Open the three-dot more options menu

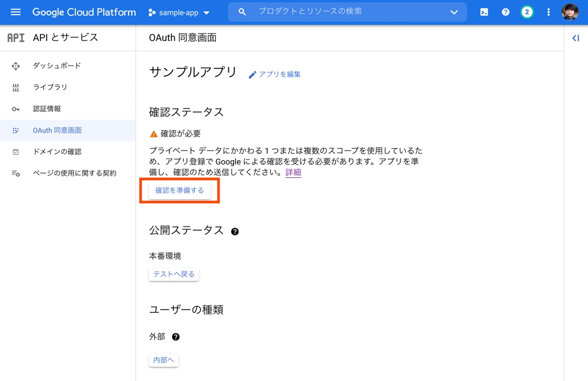click(x=548, y=12)
